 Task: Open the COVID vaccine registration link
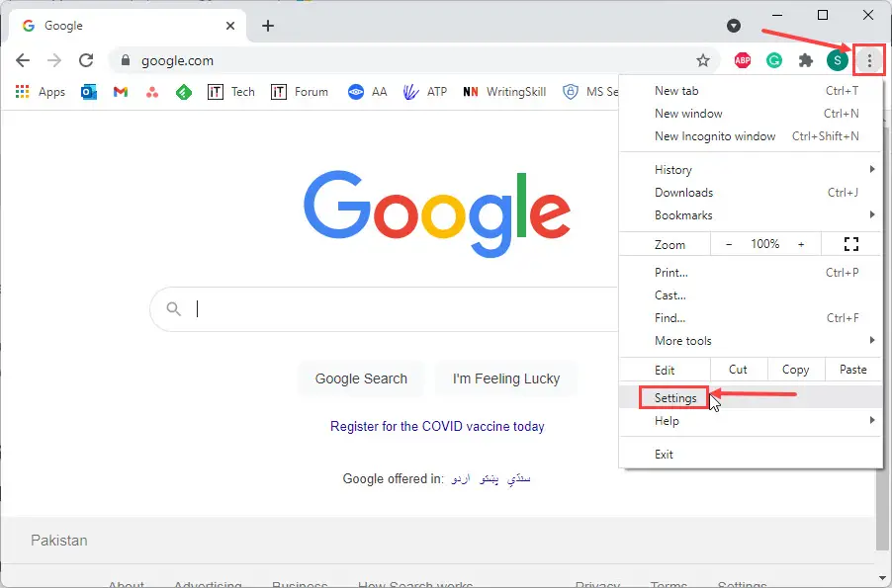[437, 427]
